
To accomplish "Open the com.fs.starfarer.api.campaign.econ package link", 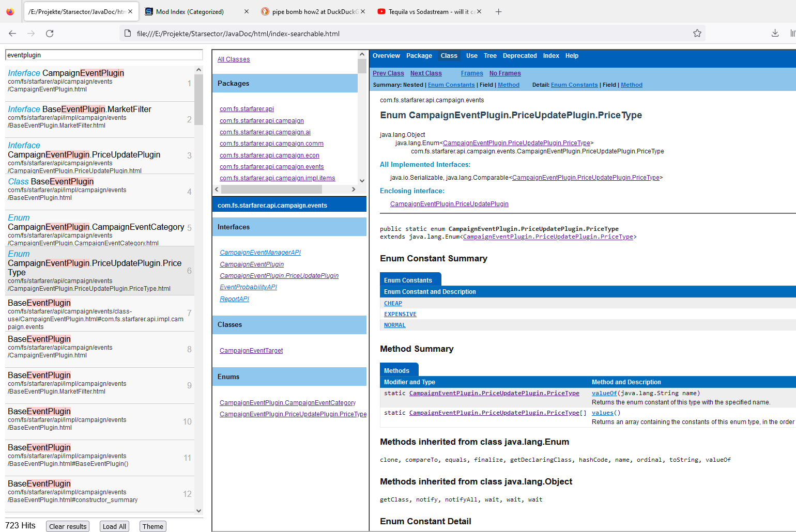I will [x=269, y=155].
